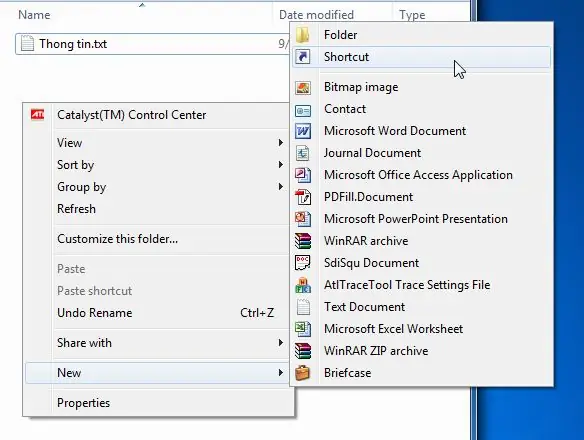584x440 pixels.
Task: Click the Microsoft Word Document icon
Action: point(303,131)
